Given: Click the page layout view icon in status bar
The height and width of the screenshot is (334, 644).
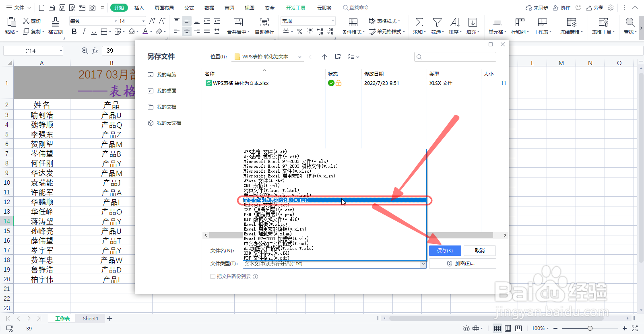Looking at the screenshot, I should (x=508, y=328).
